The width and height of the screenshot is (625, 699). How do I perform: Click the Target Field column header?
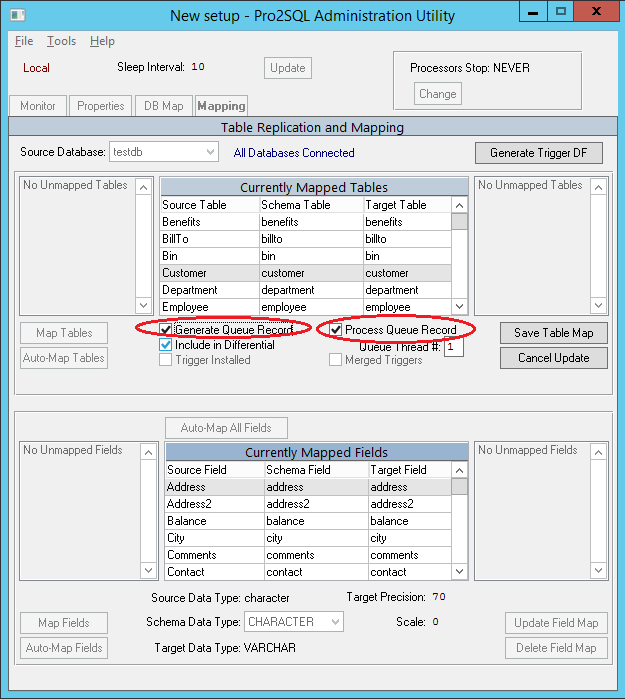click(x=410, y=470)
